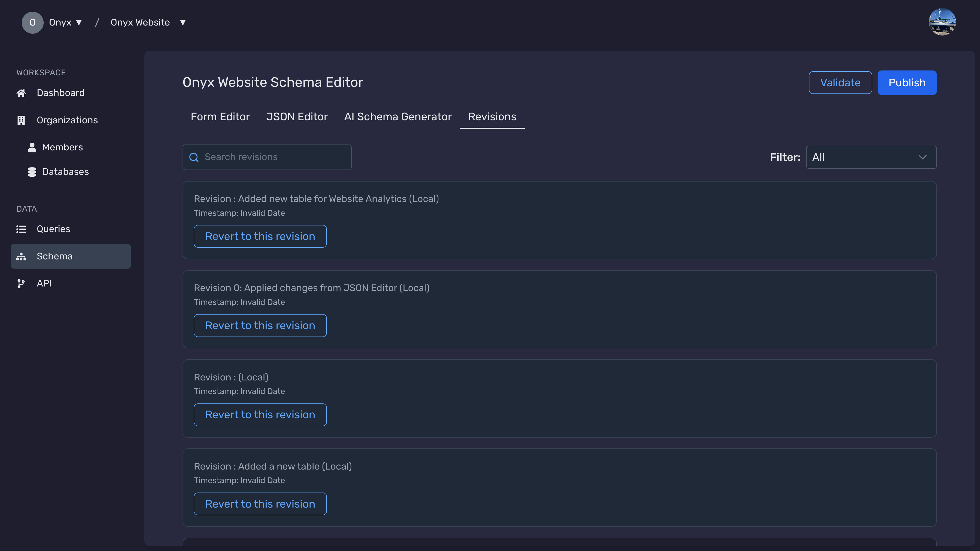The width and height of the screenshot is (980, 551).
Task: Click the Databases stack icon
Action: pos(32,172)
